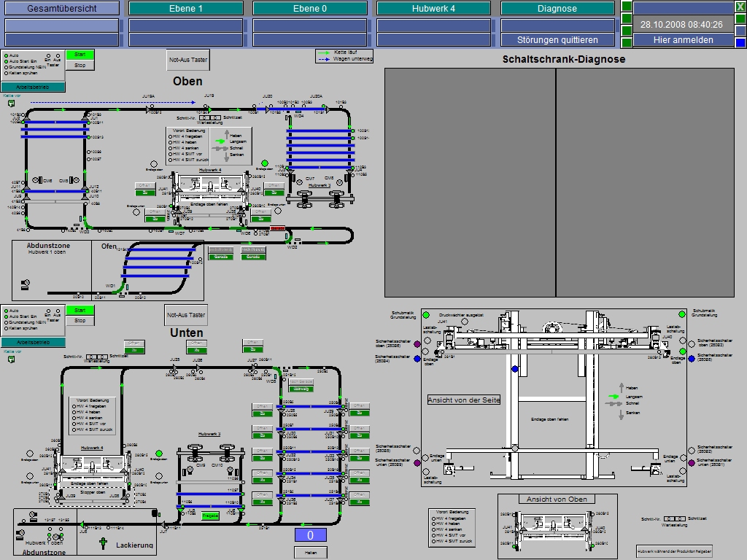The image size is (747, 560).
Task: Select the Auto radio in the Oben panel
Action: tap(6, 55)
